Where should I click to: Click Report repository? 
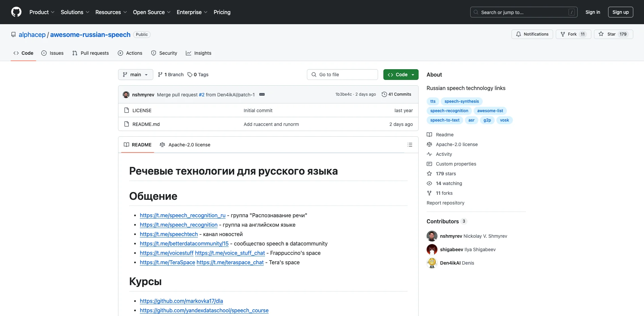(x=445, y=203)
